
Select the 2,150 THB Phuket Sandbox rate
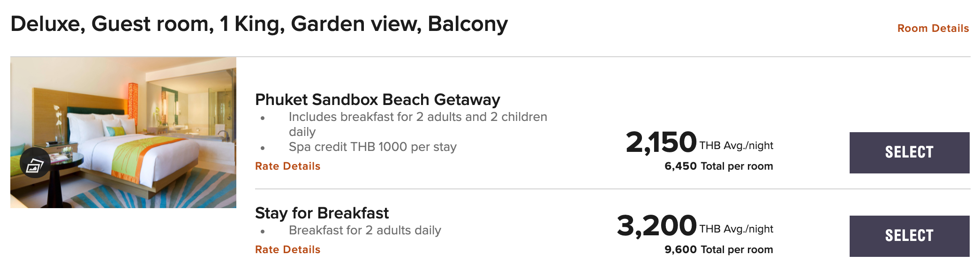click(x=909, y=152)
